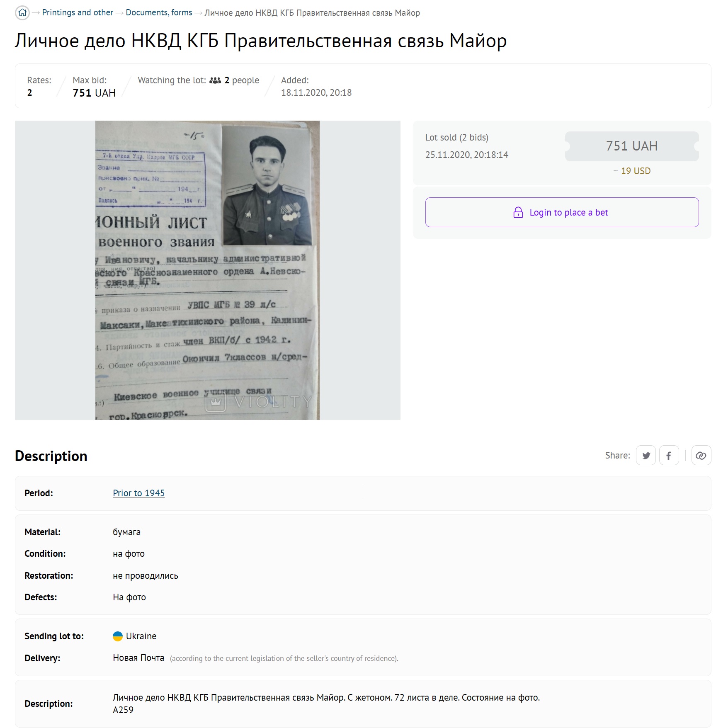
Task: Share lot on Facebook
Action: pos(669,456)
